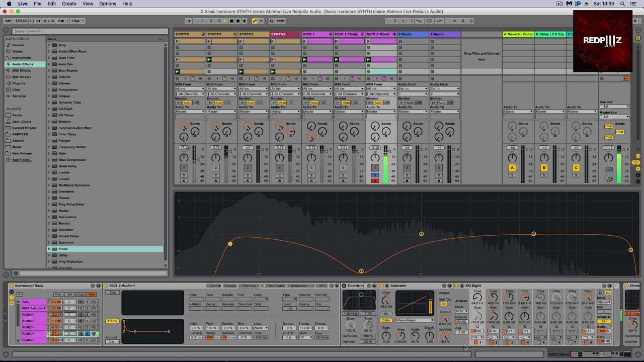Click the KICK 3 Wood track header
This screenshot has height=362, width=644.
point(380,34)
